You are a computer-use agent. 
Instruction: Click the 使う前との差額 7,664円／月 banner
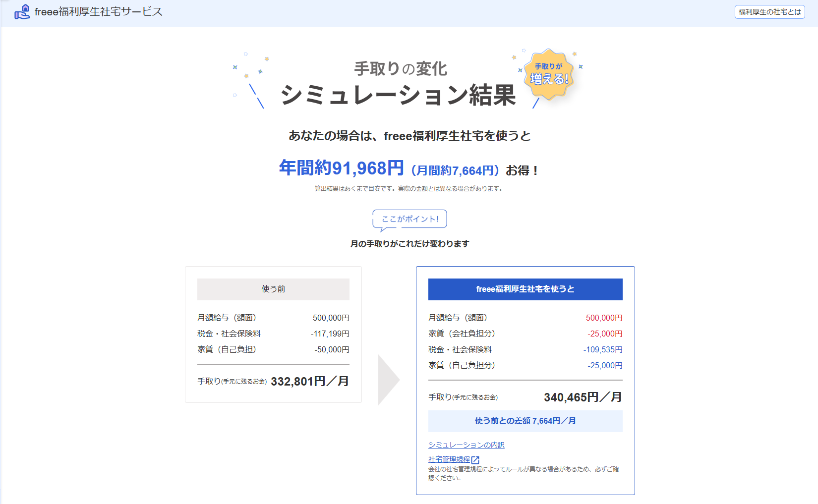click(x=525, y=421)
